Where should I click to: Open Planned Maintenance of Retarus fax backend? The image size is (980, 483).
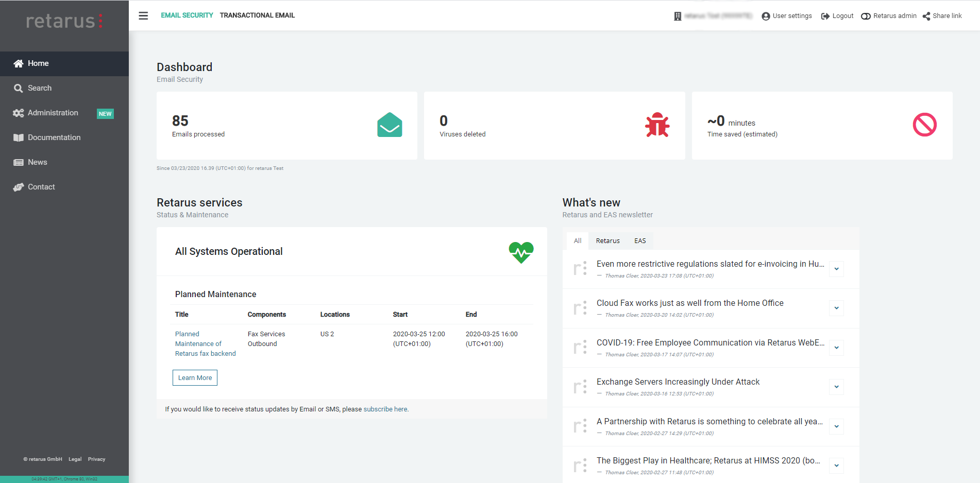(x=205, y=343)
